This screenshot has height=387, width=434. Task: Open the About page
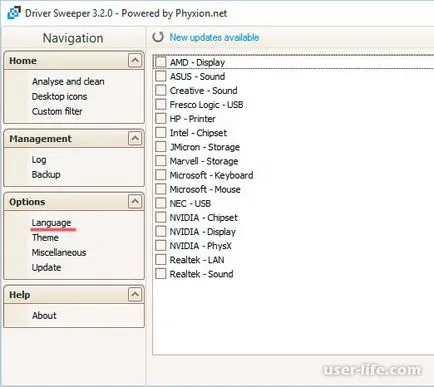coord(44,315)
